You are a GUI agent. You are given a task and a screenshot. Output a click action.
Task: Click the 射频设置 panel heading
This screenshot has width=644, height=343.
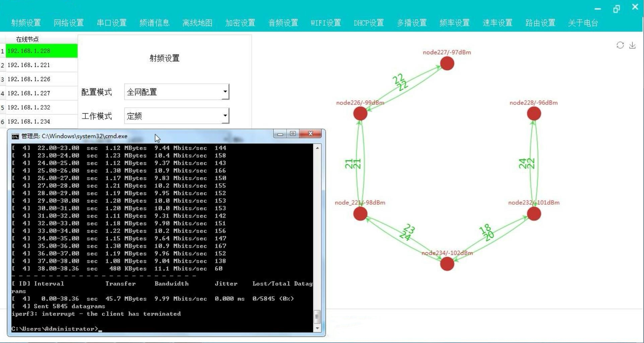pos(164,58)
